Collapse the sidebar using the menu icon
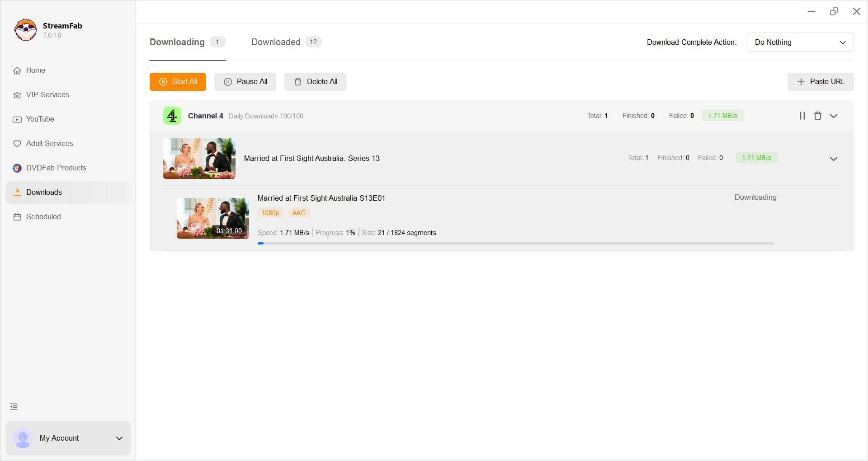Image resolution: width=868 pixels, height=461 pixels. 14,407
